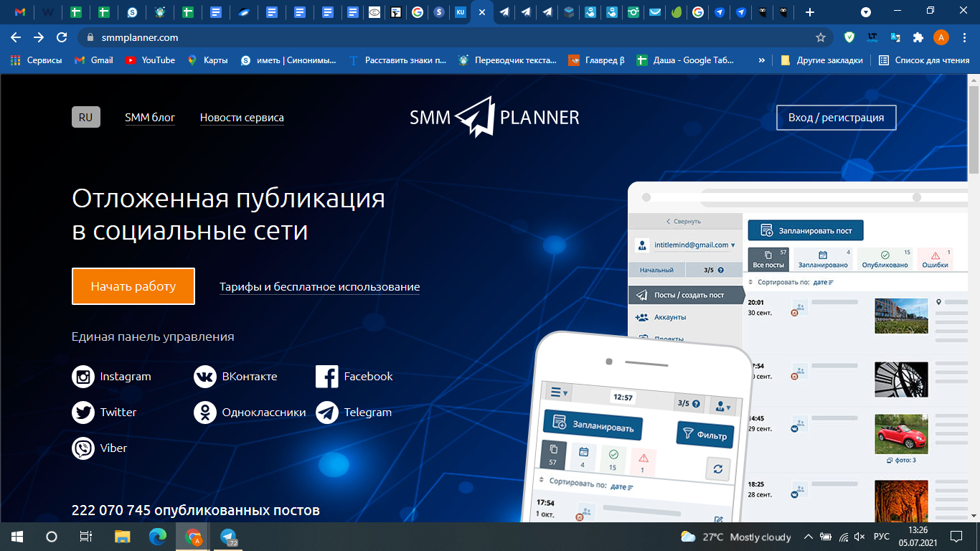Switch to the eye favicon tab
980x551 pixels.
pyautogui.click(x=374, y=12)
